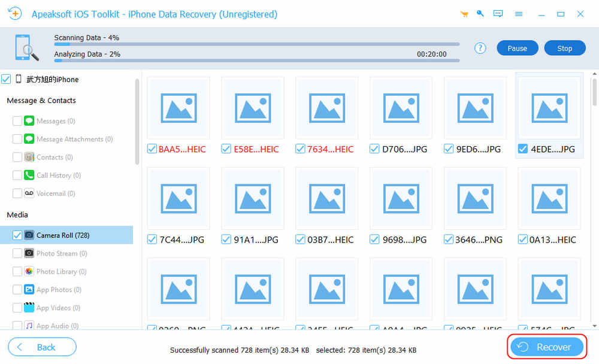The width and height of the screenshot is (599, 364).
Task: Toggle the device iPhone checkbox
Action: 6,79
